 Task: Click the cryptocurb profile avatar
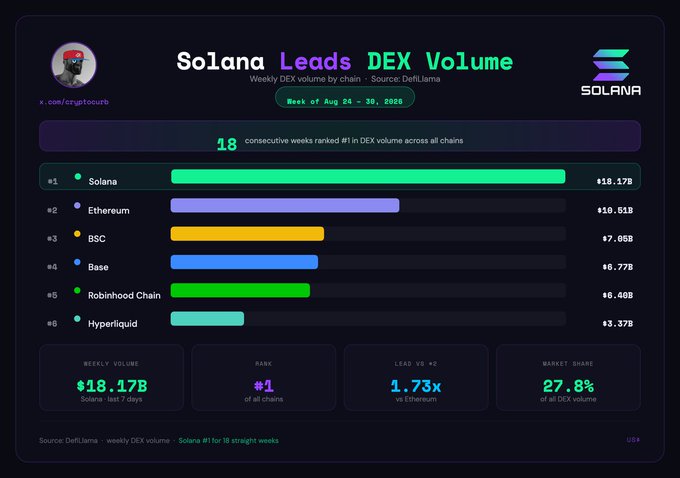click(74, 65)
